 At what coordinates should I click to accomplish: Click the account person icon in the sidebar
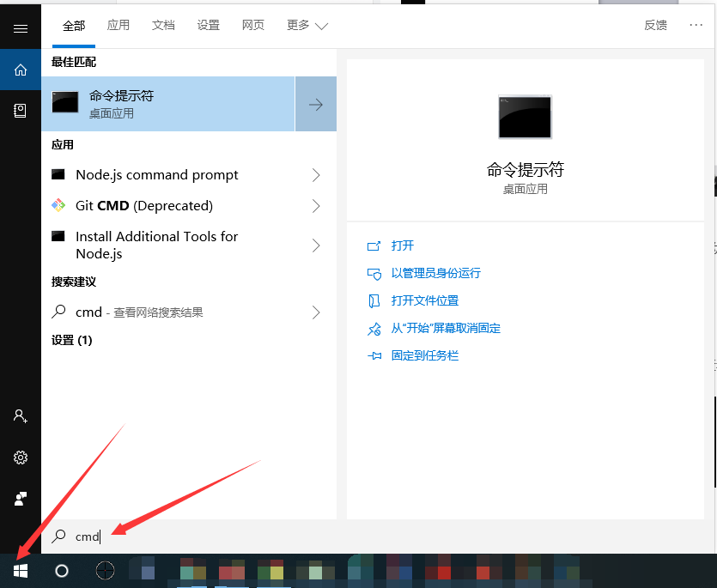click(20, 416)
